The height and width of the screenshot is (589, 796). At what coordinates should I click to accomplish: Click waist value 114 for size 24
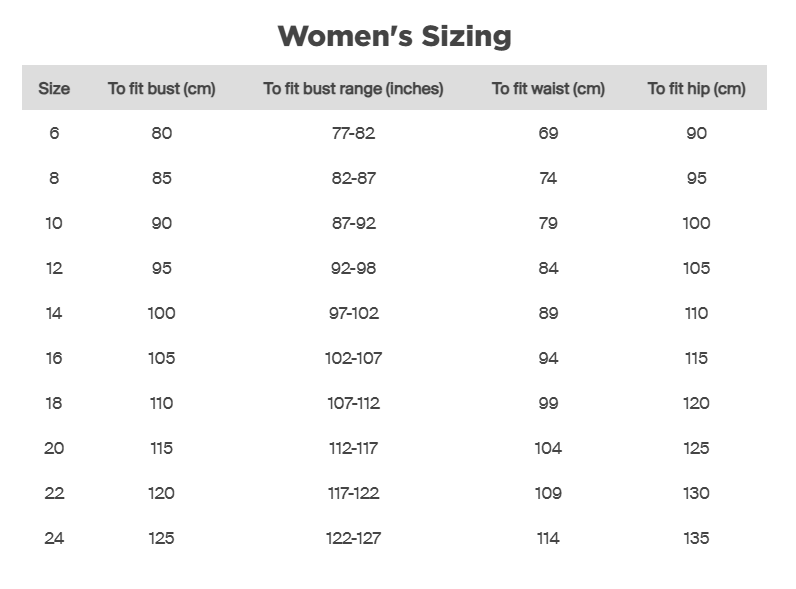[548, 538]
